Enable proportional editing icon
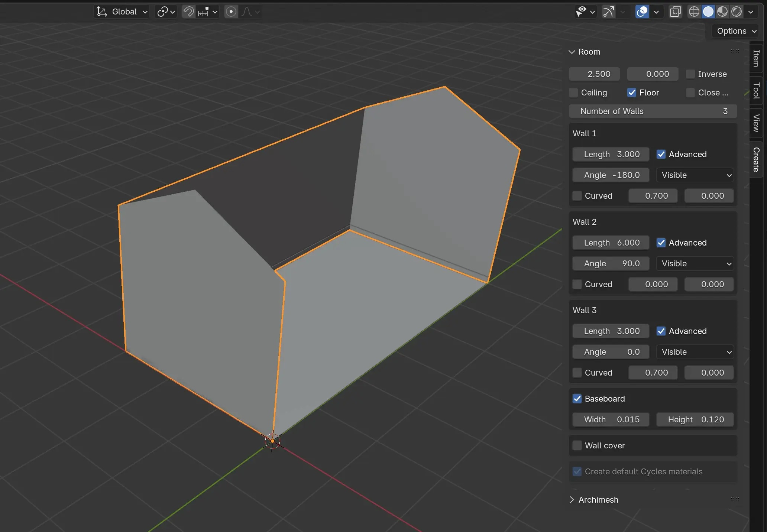The height and width of the screenshot is (532, 767). click(231, 12)
